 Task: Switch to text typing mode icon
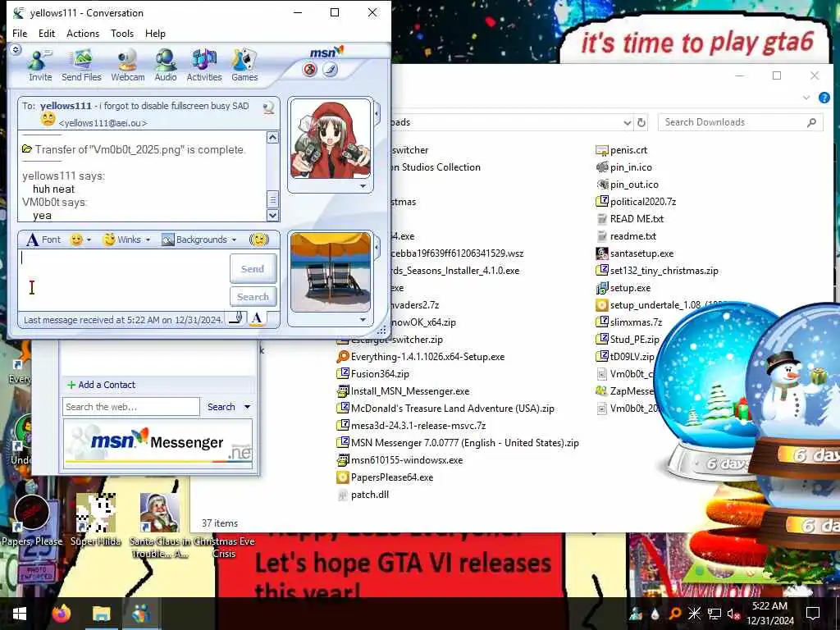click(257, 319)
